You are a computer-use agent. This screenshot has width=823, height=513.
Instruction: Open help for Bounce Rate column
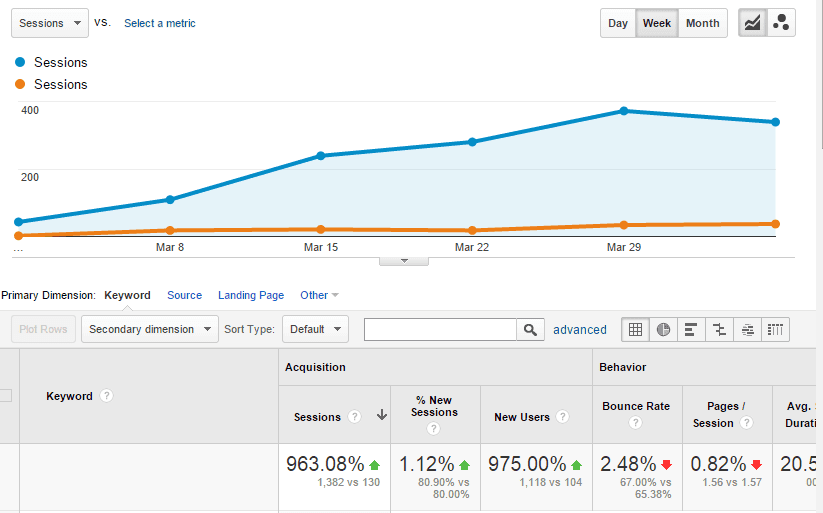tap(636, 423)
